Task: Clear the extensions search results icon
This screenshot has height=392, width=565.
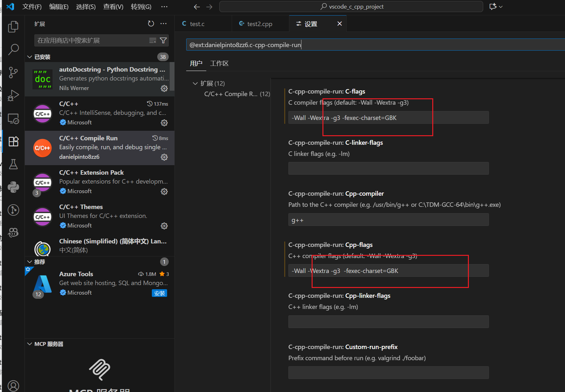Action: (x=153, y=40)
